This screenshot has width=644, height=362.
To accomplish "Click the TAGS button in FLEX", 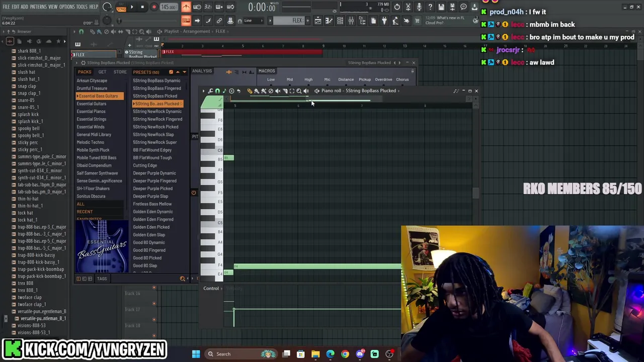I will click(102, 279).
